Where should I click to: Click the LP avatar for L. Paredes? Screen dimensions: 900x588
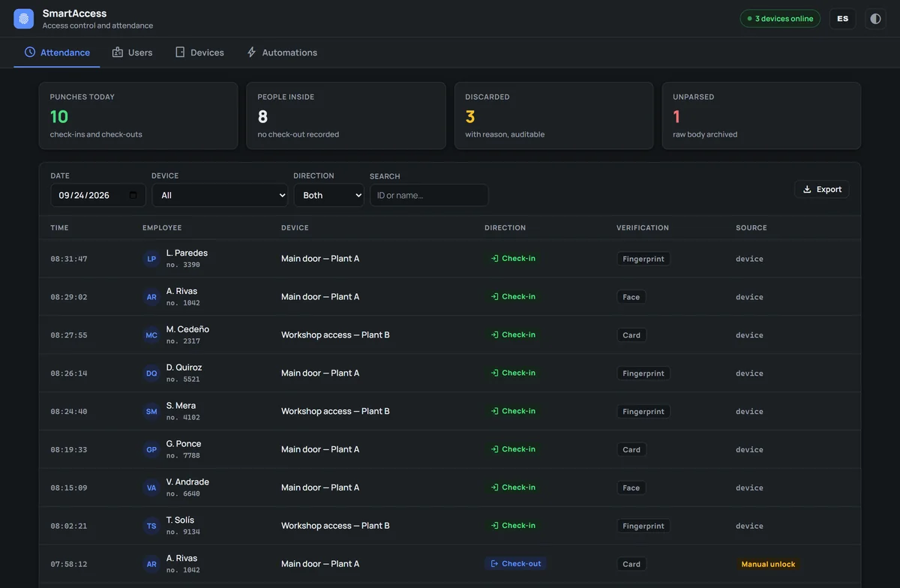point(151,259)
